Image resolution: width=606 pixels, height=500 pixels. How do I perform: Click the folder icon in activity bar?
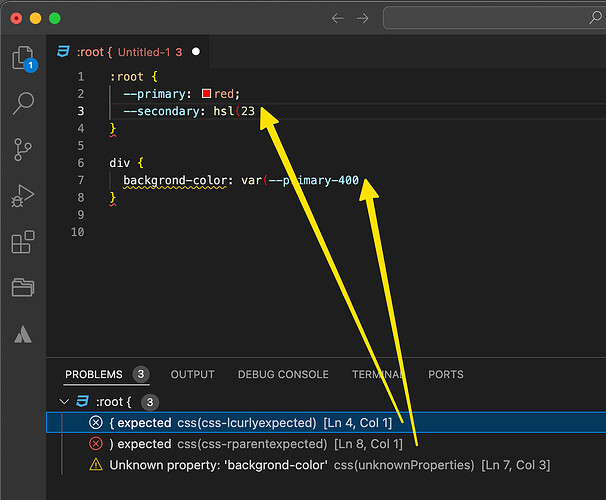23,288
